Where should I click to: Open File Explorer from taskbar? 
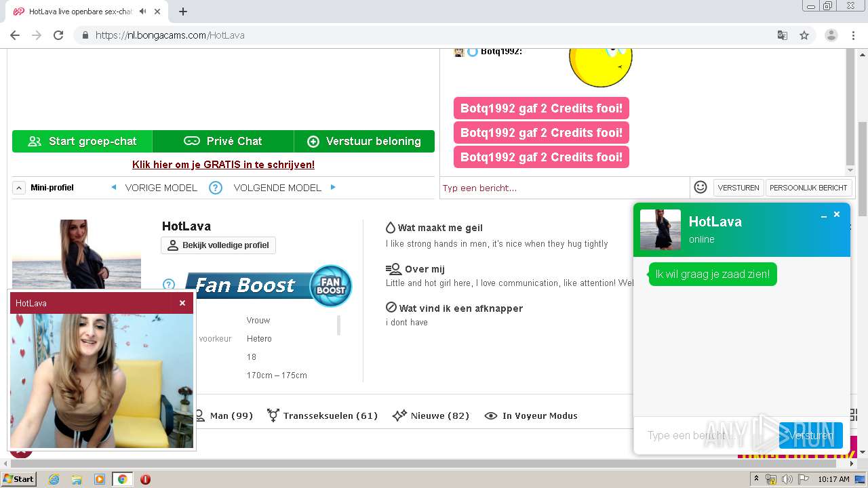[77, 479]
